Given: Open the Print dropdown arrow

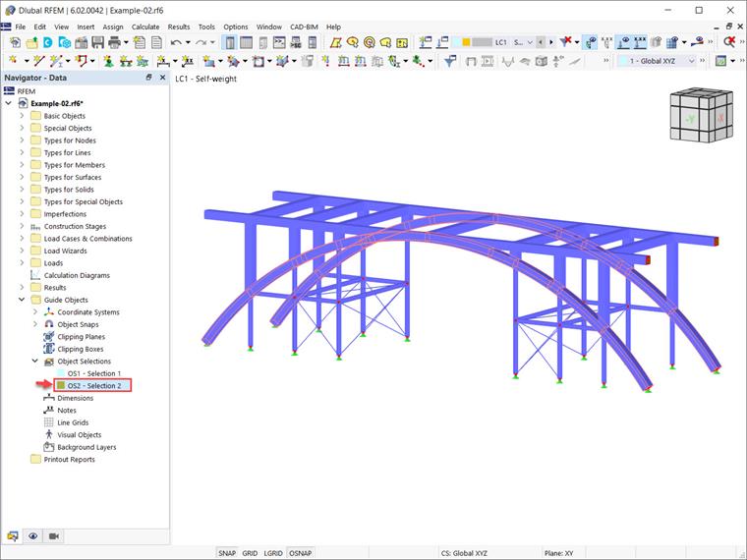Looking at the screenshot, I should click(126, 42).
